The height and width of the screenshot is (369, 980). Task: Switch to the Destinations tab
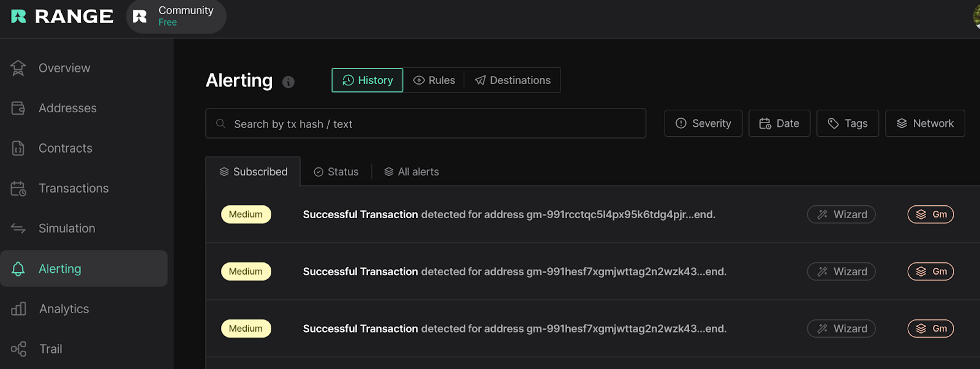point(513,80)
